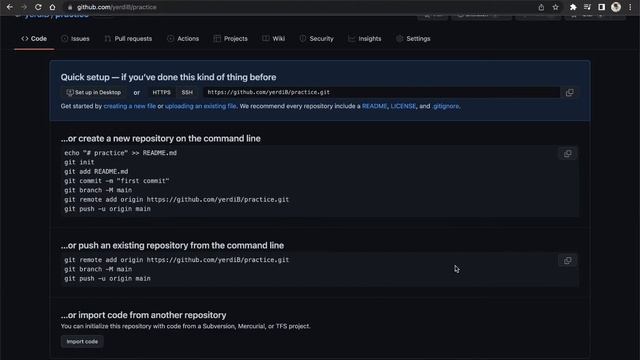This screenshot has width=640, height=360.
Task: Click the browser forward arrow
Action: coord(24,7)
